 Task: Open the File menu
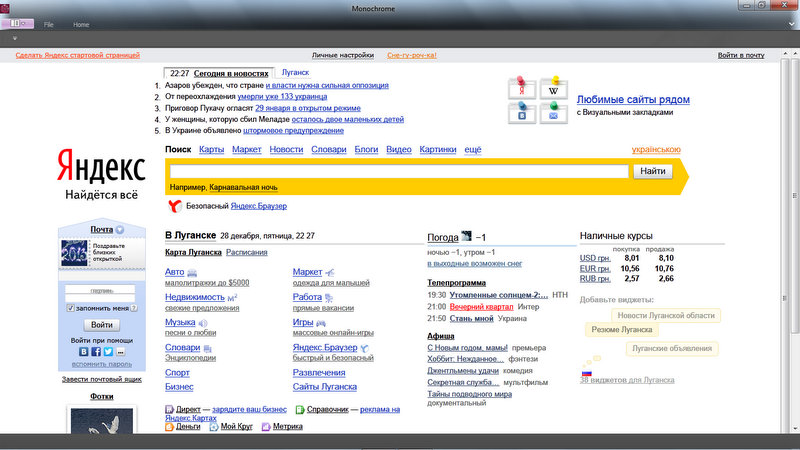(48, 24)
